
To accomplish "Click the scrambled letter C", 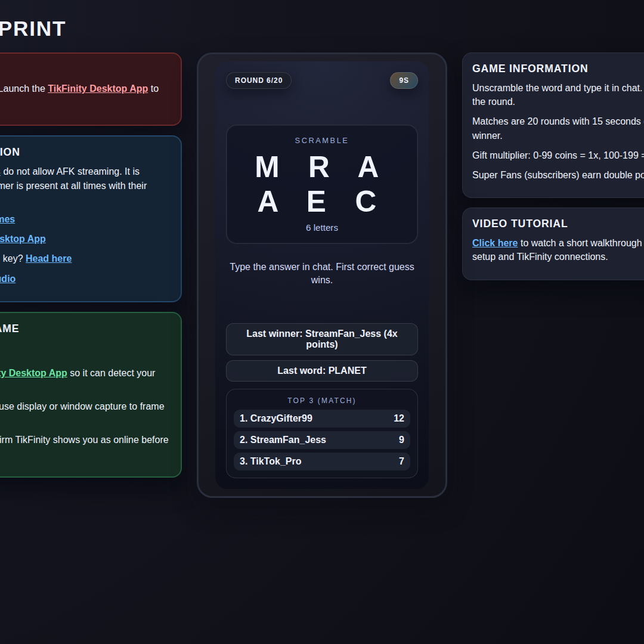I will (x=366, y=202).
